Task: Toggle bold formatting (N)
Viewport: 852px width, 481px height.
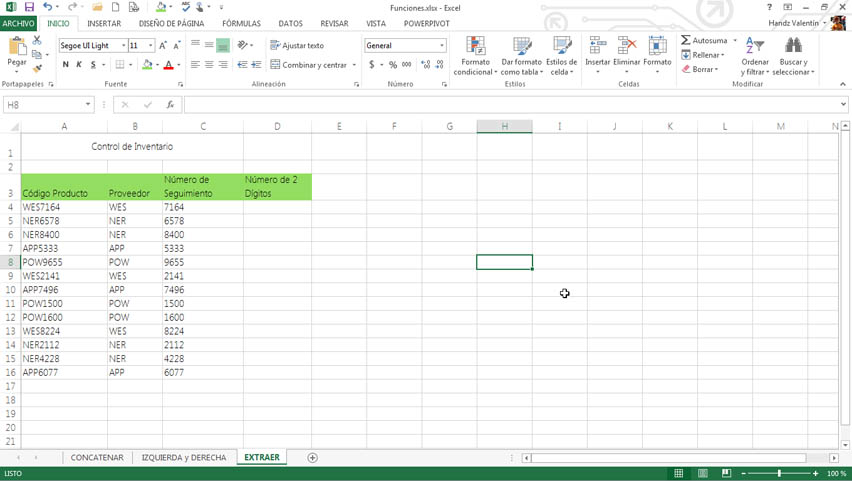Action: (x=66, y=65)
